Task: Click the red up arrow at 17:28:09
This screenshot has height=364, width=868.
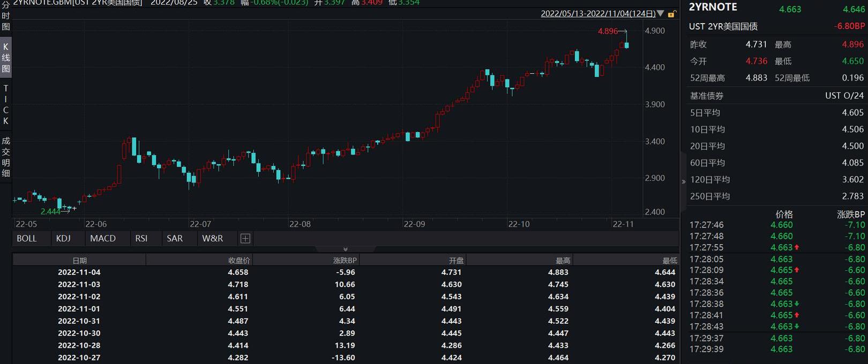Action: 797,270
